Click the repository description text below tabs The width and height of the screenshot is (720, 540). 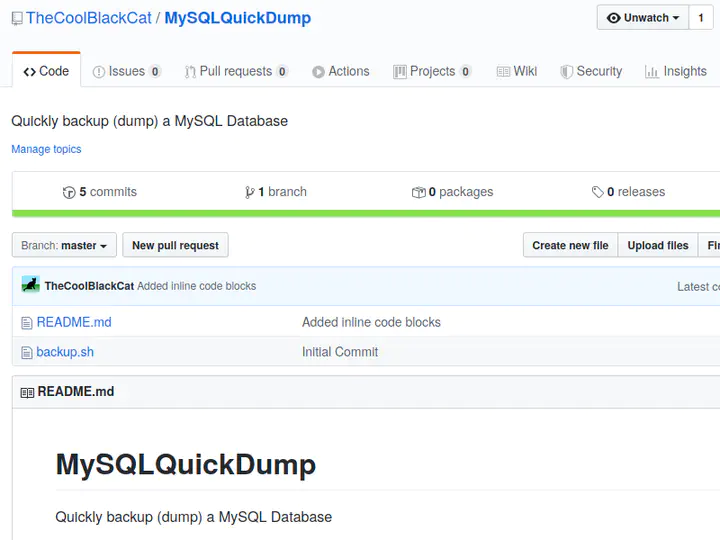coord(150,121)
